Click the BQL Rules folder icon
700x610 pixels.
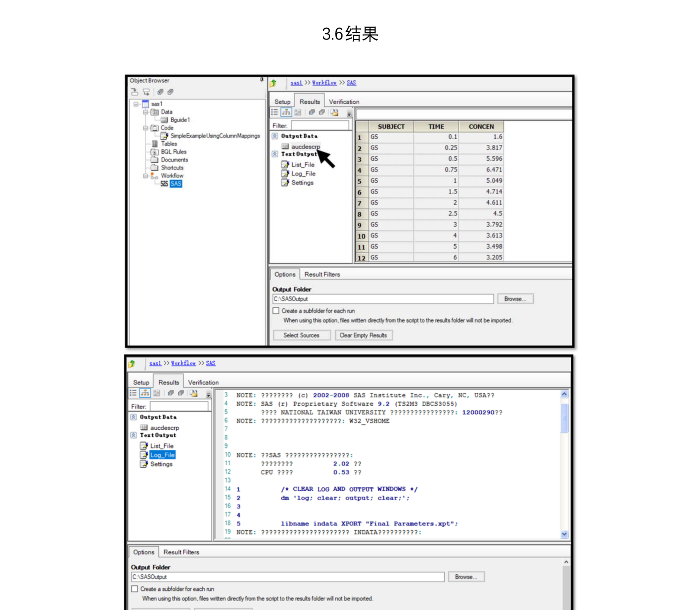[x=155, y=152]
